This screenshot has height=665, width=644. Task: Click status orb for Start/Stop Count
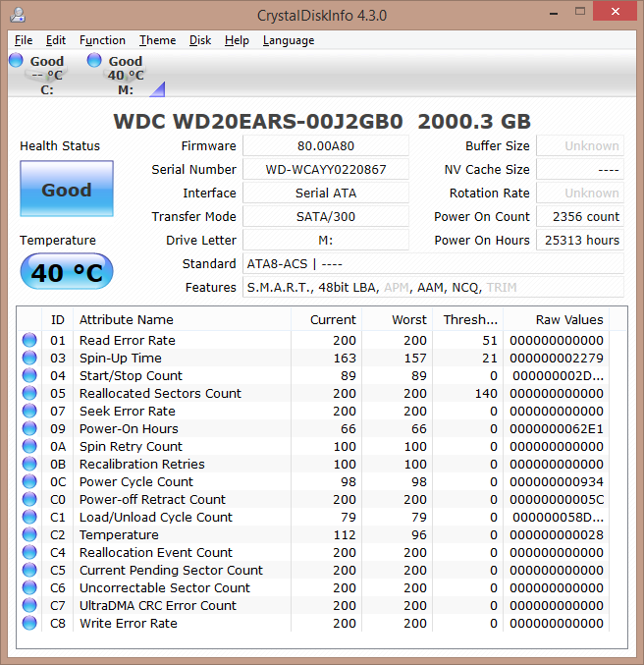tap(29, 376)
